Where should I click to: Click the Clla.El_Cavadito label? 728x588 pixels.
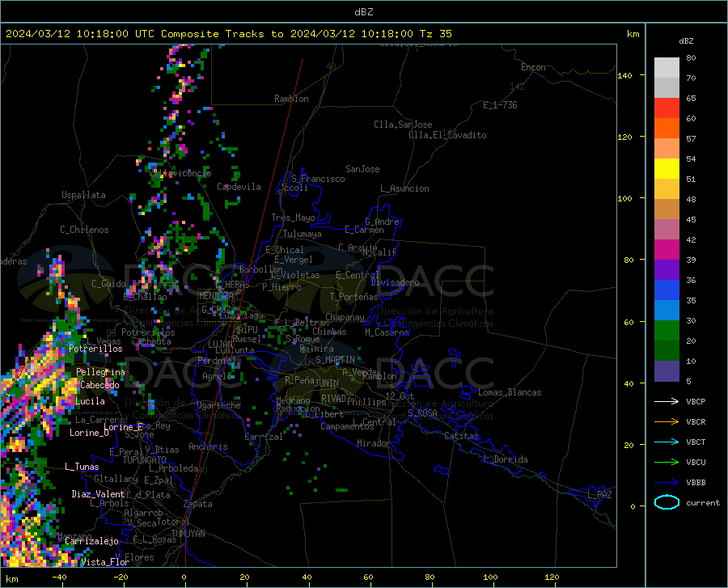pyautogui.click(x=447, y=135)
